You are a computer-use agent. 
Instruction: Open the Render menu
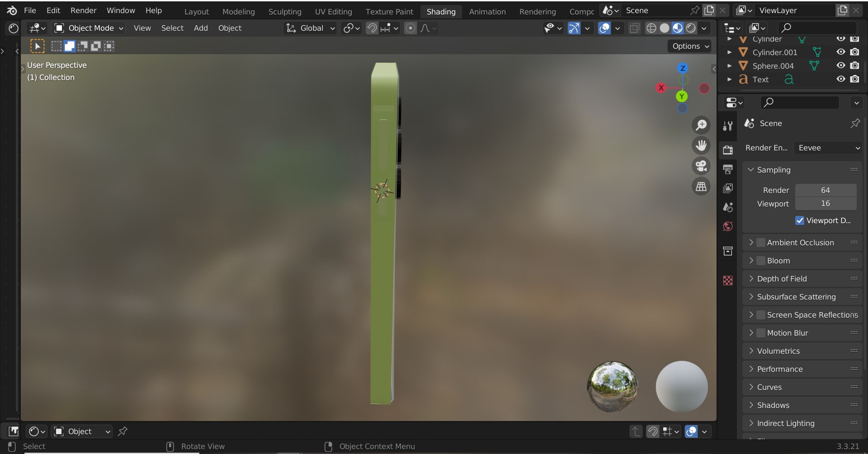tap(83, 10)
